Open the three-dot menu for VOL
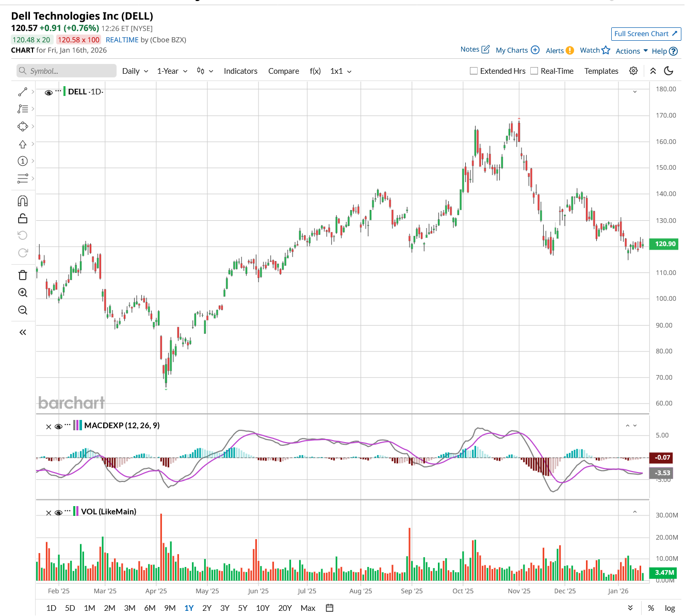Viewport: 685px width, 616px height. [68, 511]
